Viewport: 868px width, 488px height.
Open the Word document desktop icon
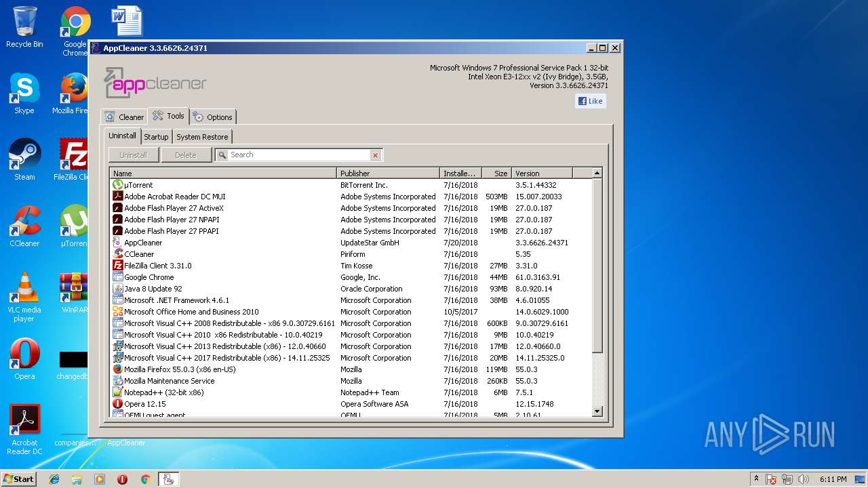pos(127,20)
